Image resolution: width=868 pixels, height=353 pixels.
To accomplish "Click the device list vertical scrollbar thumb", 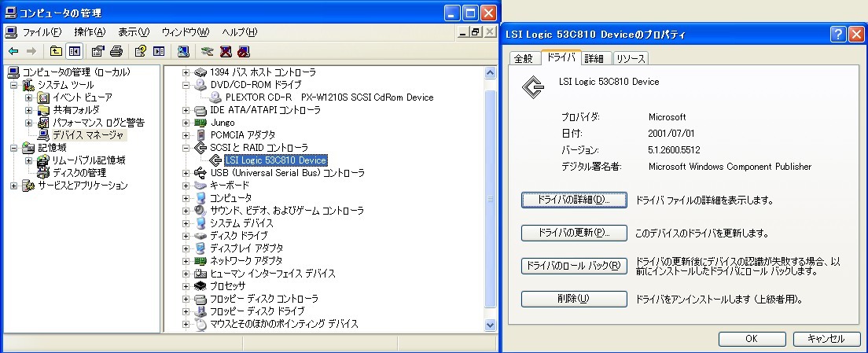I will pyautogui.click(x=490, y=199).
